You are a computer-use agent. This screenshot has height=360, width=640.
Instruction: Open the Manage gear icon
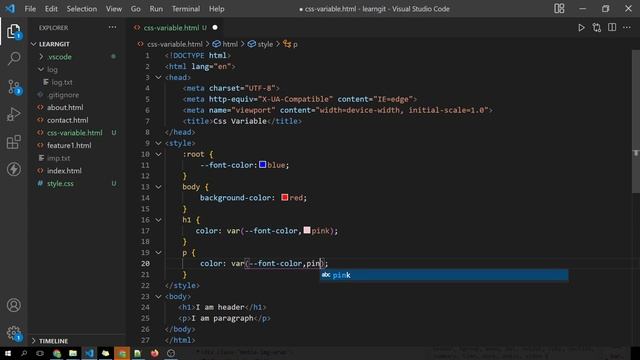(x=13, y=333)
